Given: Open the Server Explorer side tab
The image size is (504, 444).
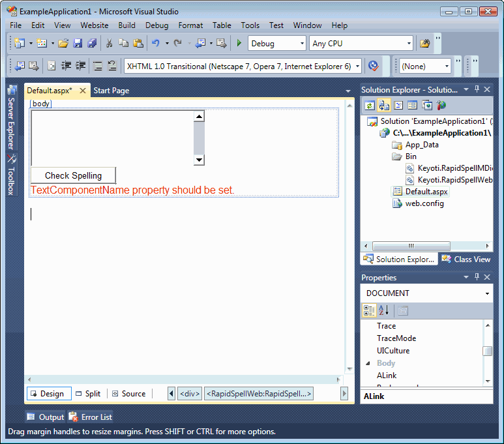Looking at the screenshot, I should (11, 118).
